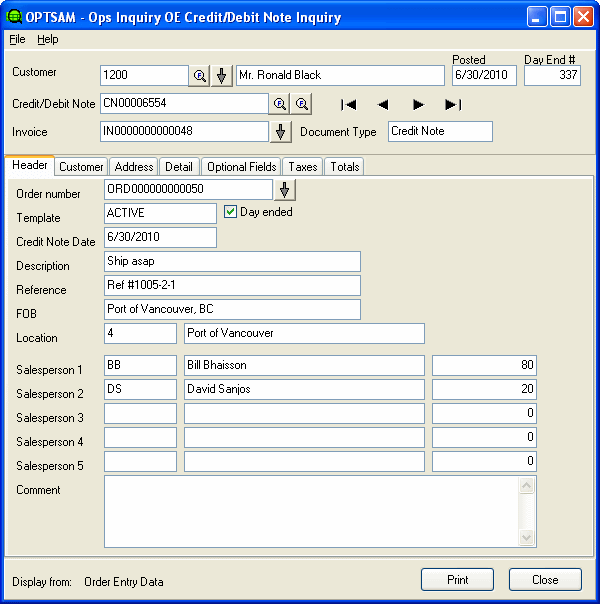Switch to the Customer tab
The height and width of the screenshot is (604, 600).
(x=80, y=167)
